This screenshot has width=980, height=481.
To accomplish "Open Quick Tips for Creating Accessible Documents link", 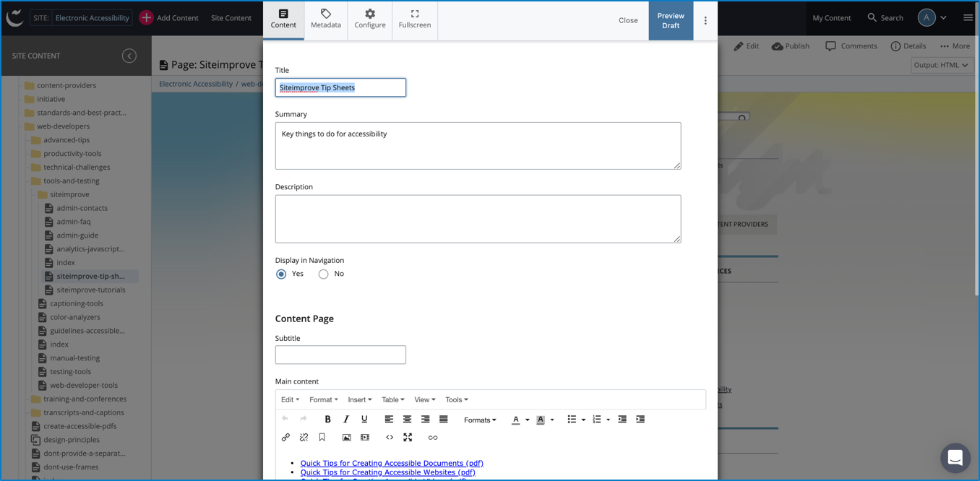I will [392, 464].
